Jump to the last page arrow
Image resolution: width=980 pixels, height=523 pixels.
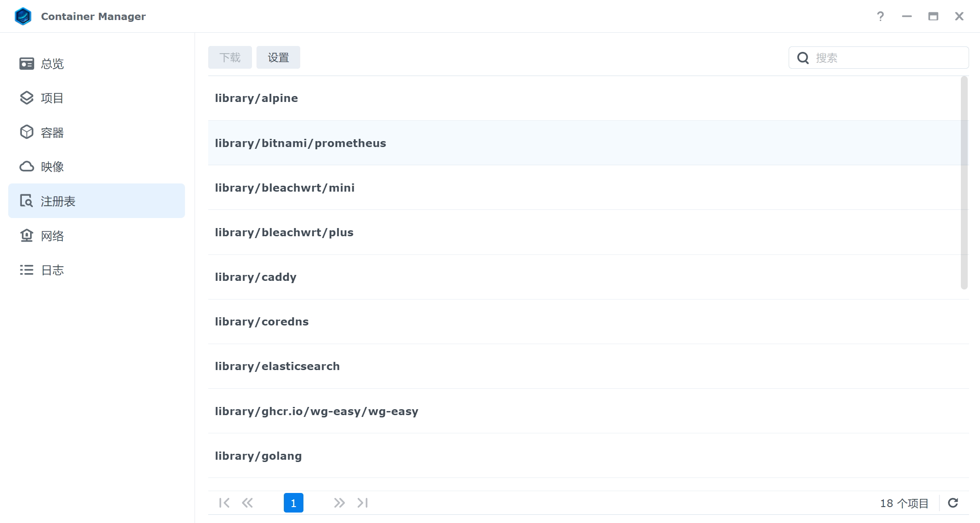tap(363, 503)
